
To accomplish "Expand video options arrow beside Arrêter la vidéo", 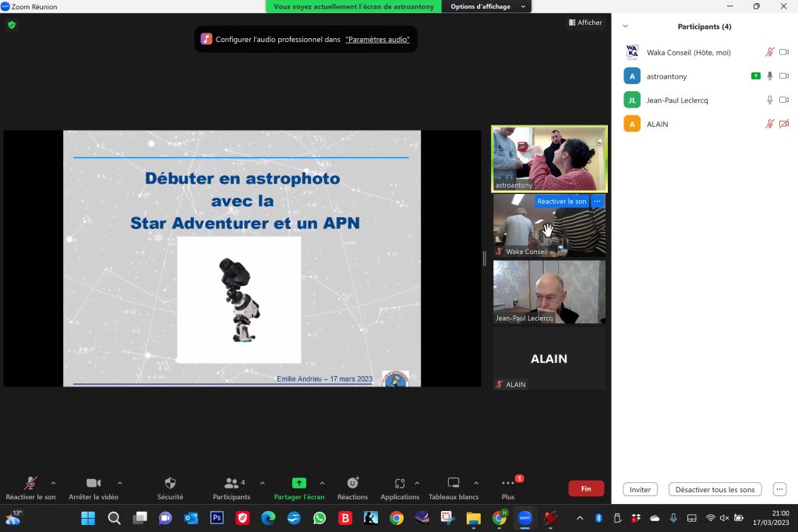I will pyautogui.click(x=119, y=483).
